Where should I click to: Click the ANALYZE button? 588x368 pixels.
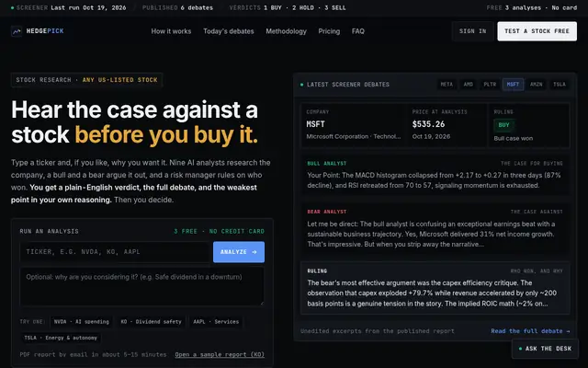239,252
